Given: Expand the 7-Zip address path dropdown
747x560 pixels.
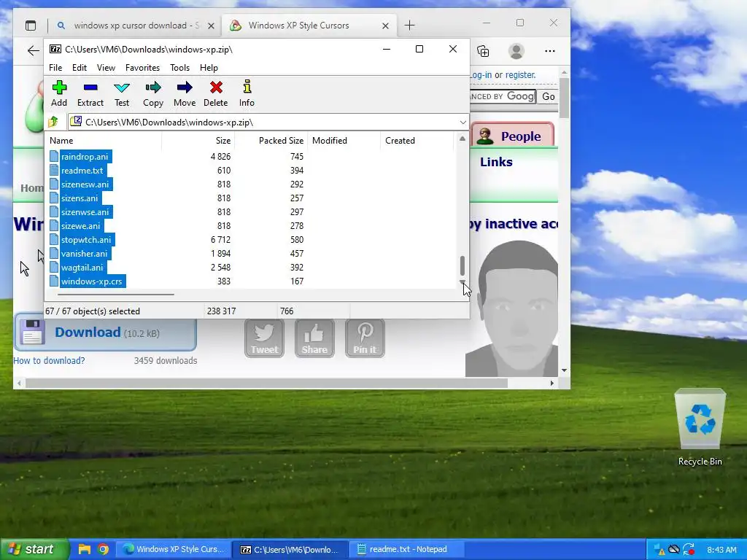Looking at the screenshot, I should pos(462,122).
